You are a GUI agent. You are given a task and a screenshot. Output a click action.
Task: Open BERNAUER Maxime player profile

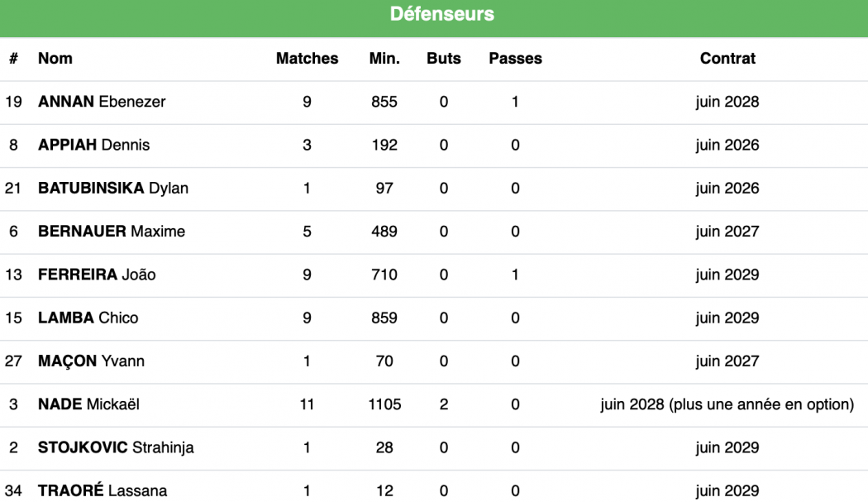(112, 232)
